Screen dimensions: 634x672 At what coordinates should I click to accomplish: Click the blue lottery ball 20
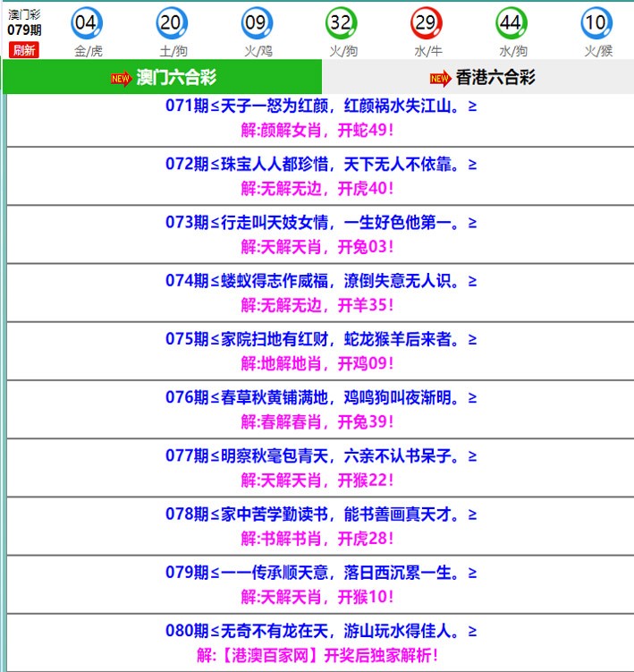pyautogui.click(x=172, y=23)
